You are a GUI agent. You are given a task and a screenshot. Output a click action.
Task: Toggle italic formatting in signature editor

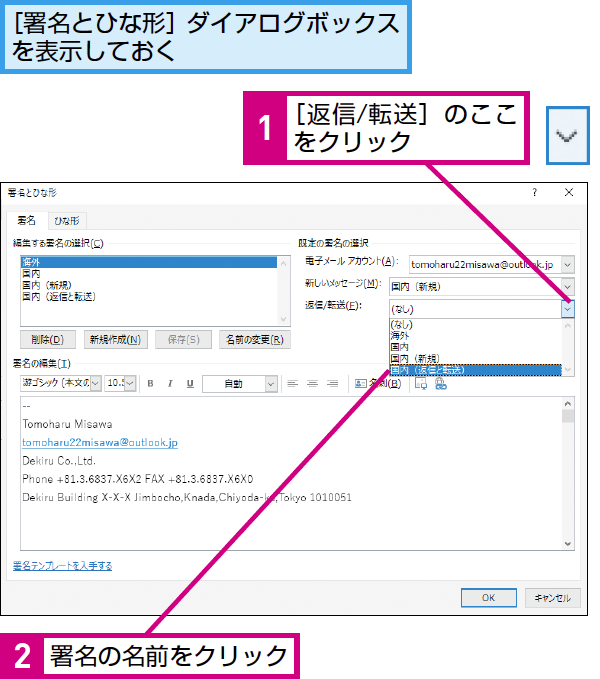(170, 384)
